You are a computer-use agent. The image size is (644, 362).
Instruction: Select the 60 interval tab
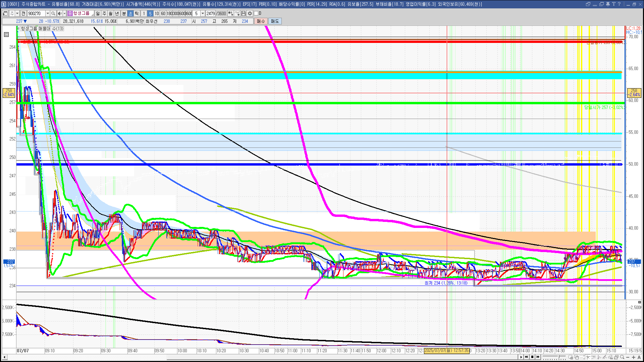[163, 13]
